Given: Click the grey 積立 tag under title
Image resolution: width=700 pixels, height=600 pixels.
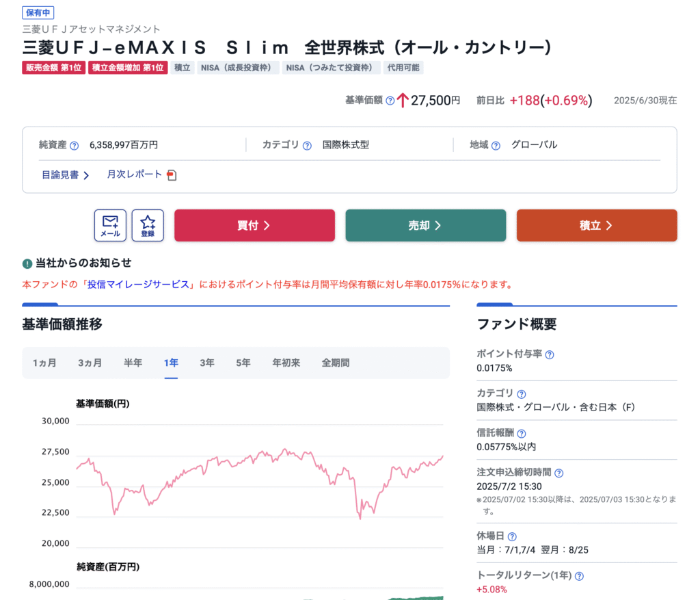Looking at the screenshot, I should [x=182, y=68].
